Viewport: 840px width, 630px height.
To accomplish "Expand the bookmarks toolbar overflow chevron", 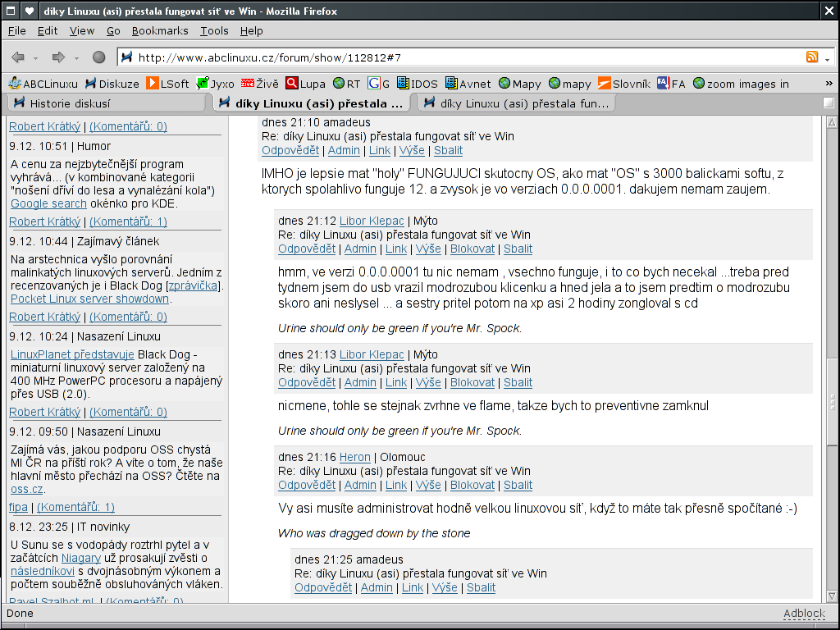I will pyautogui.click(x=829, y=84).
